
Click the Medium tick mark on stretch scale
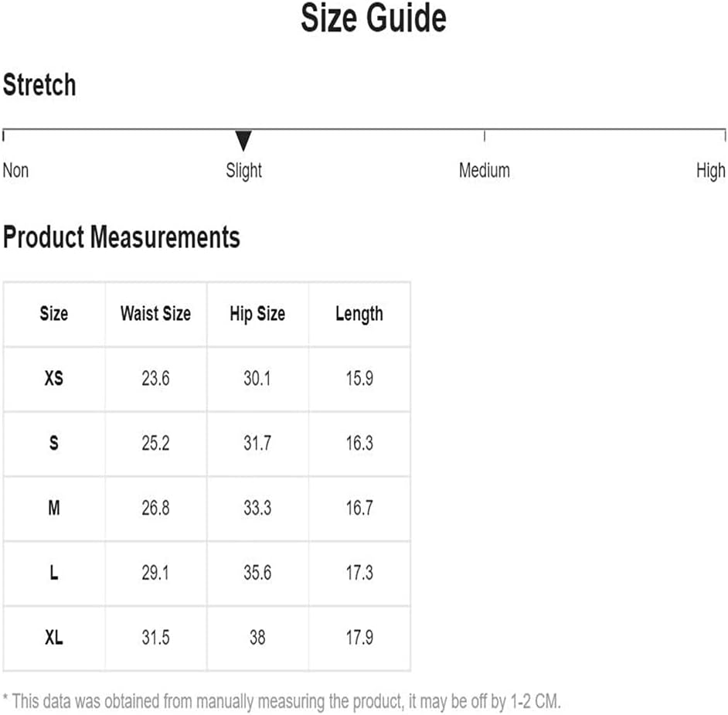pos(485,135)
